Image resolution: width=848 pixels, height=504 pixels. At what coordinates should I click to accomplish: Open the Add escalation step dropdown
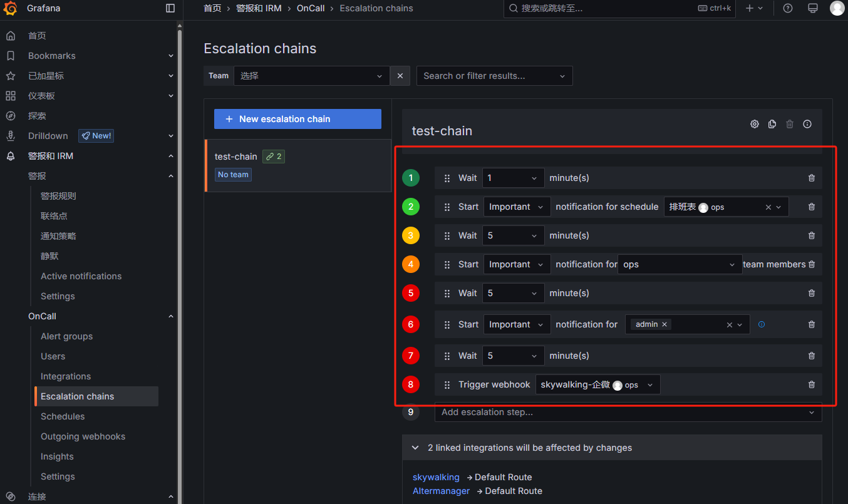pyautogui.click(x=628, y=412)
